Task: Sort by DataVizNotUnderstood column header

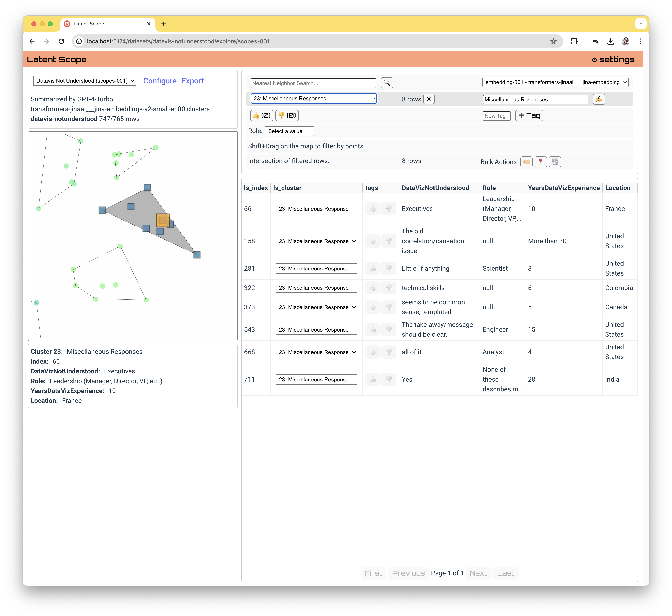Action: [x=435, y=188]
